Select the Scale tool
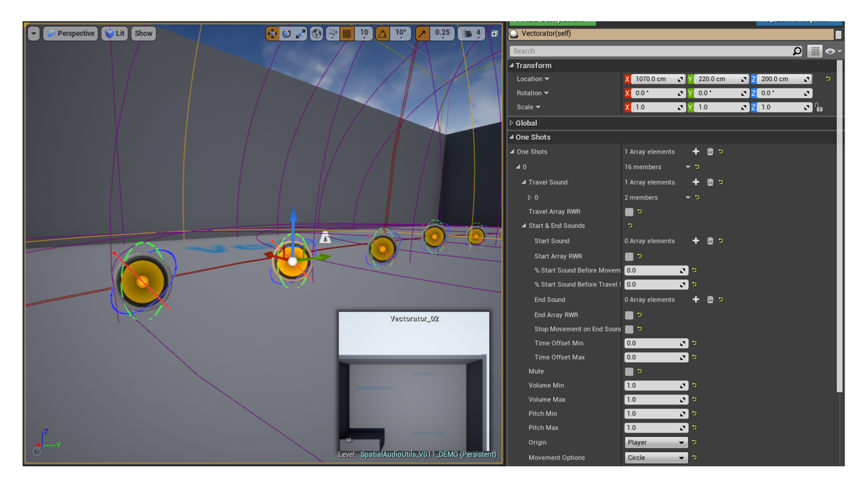Screen dimensions: 868x488 point(301,33)
